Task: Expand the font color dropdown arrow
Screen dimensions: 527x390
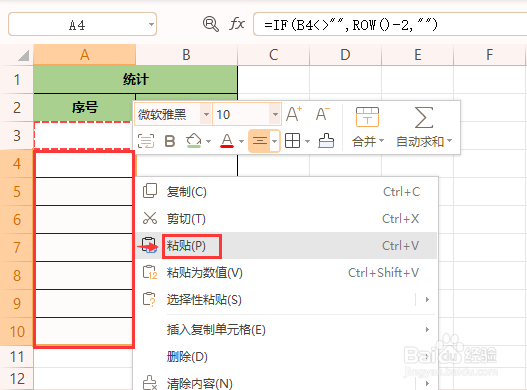Action: click(x=241, y=141)
